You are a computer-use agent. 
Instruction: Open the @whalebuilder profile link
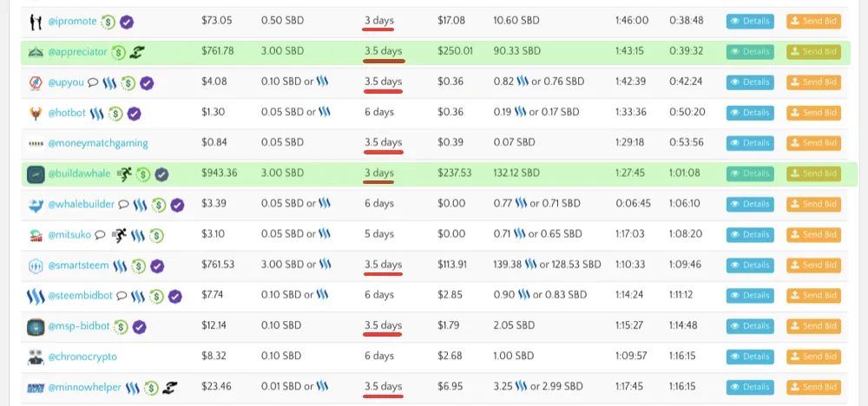(x=82, y=204)
